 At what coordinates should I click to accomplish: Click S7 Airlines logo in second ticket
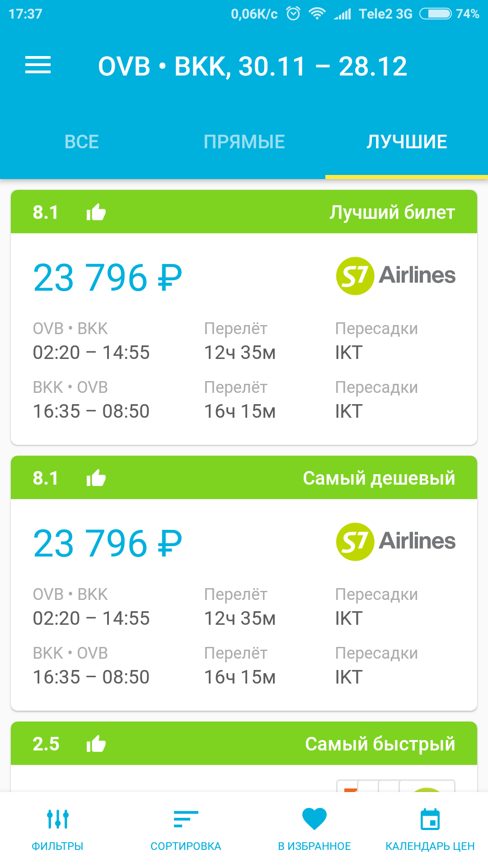396,542
